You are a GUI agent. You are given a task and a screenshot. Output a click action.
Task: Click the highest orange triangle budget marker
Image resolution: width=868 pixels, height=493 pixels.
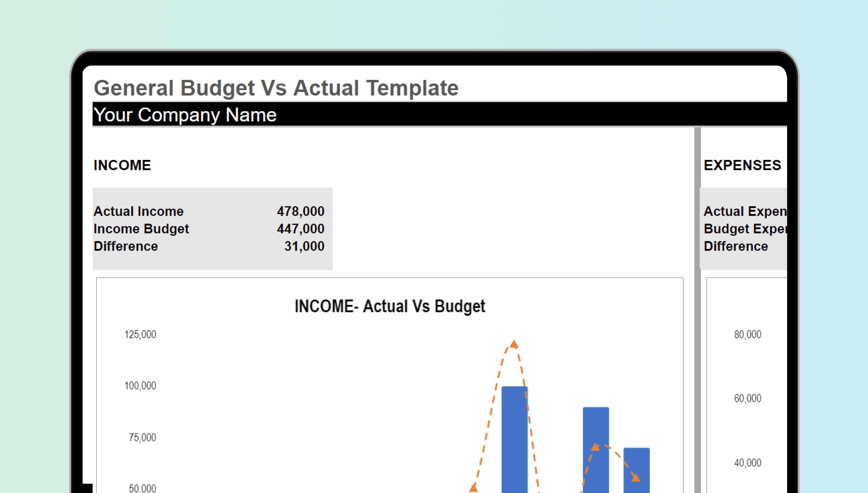[x=514, y=344]
